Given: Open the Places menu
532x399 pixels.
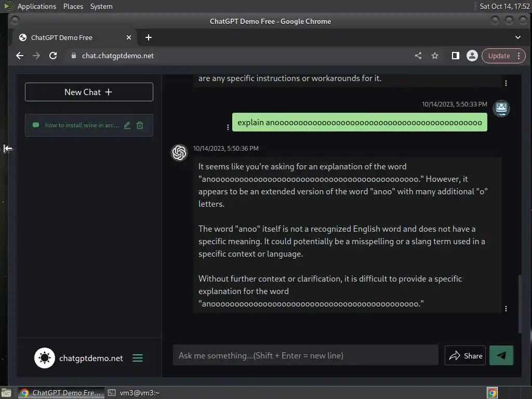Looking at the screenshot, I should [73, 6].
